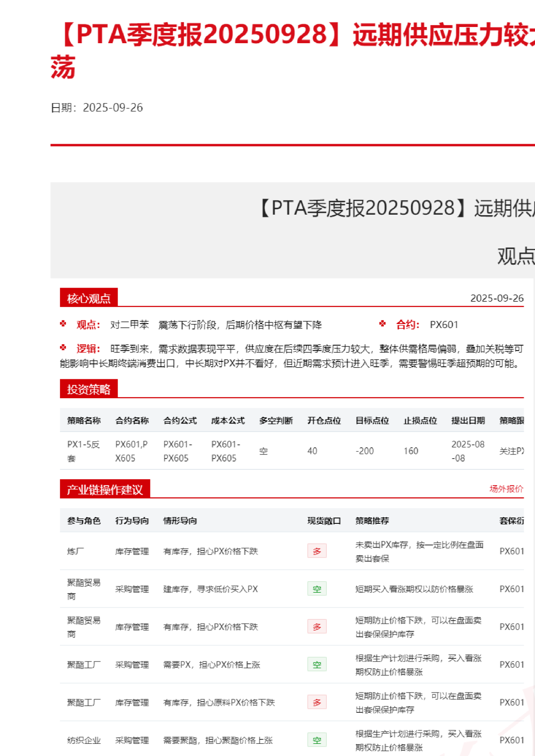Select the 投资策略 section tab

pyautogui.click(x=89, y=389)
